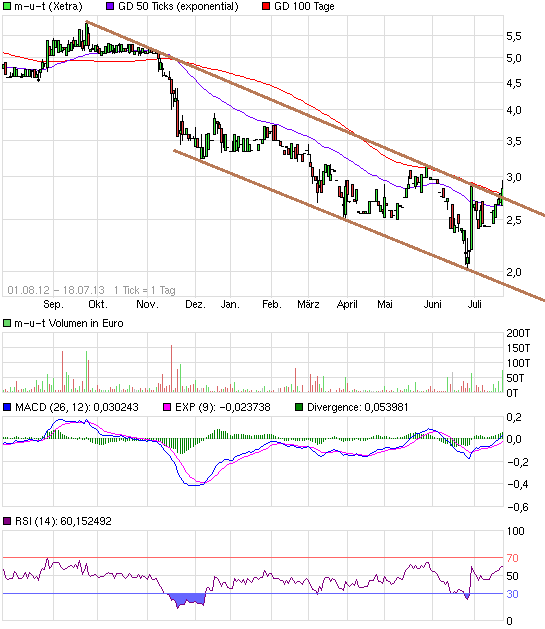Screen dimensions: 545x629
Task: Click the 'Sep.' month axis label
Action: pyautogui.click(x=53, y=304)
